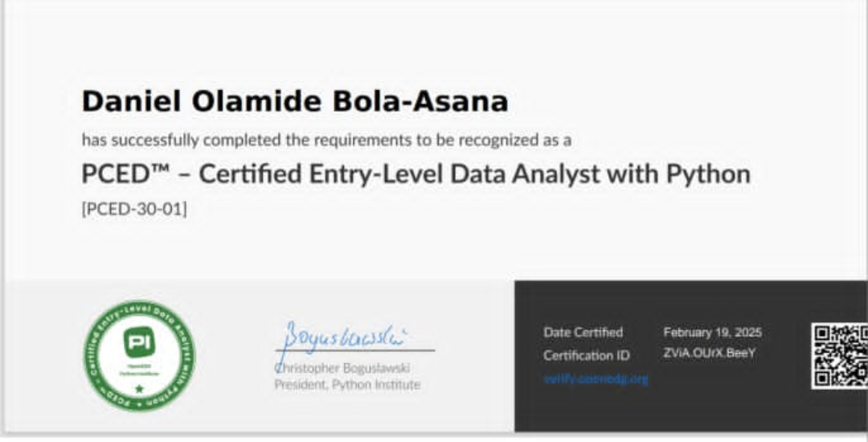Click the dark certification details panel

click(691, 356)
